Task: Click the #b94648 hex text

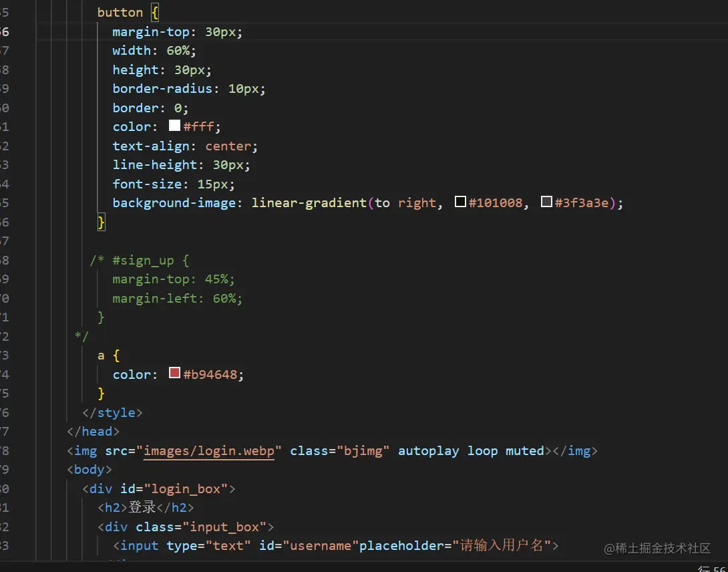Action: (210, 374)
